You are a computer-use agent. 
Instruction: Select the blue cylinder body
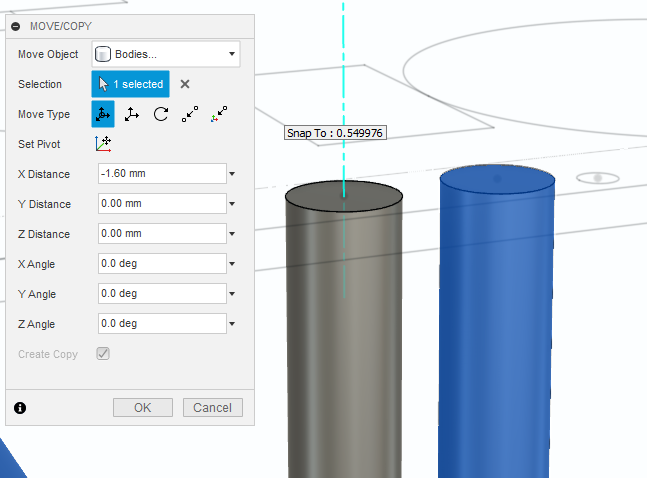point(495,322)
